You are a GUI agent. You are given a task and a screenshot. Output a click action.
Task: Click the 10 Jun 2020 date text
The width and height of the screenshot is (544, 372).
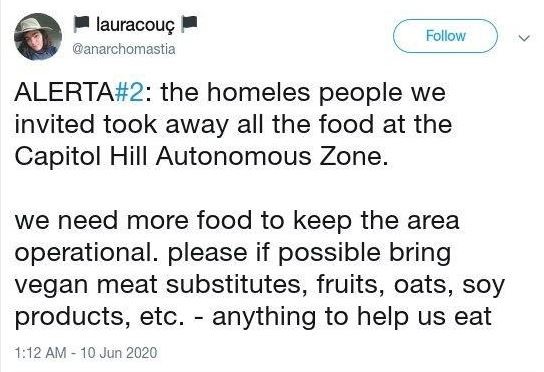pyautogui.click(x=119, y=353)
